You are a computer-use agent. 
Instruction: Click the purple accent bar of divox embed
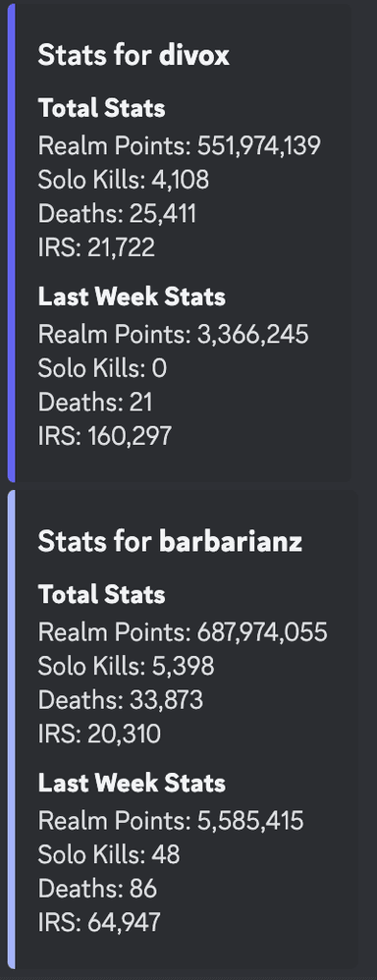click(x=11, y=244)
